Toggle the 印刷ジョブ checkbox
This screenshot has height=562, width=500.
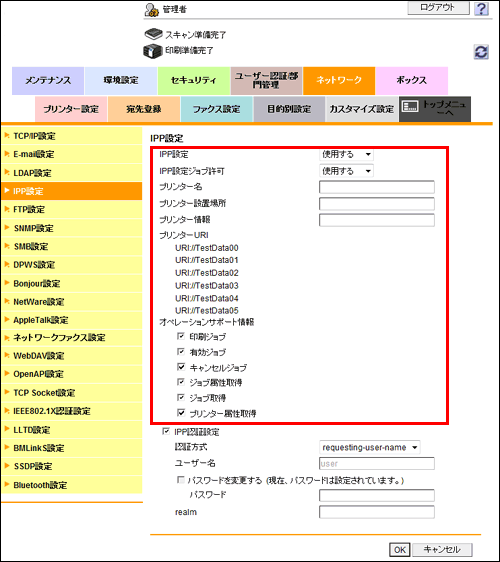[x=181, y=336]
